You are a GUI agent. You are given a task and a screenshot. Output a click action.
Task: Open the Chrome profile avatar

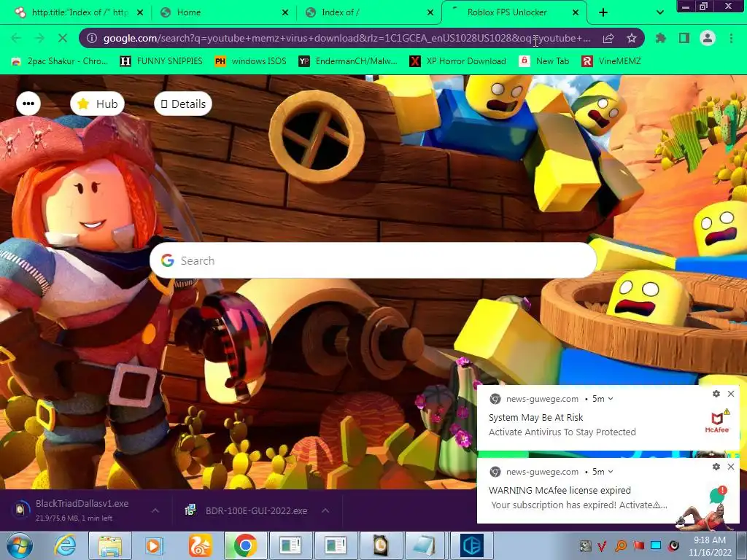(x=708, y=38)
